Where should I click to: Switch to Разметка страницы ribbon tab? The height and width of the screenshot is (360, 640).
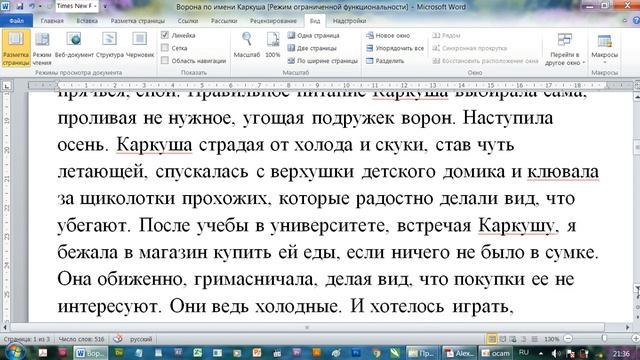(138, 21)
